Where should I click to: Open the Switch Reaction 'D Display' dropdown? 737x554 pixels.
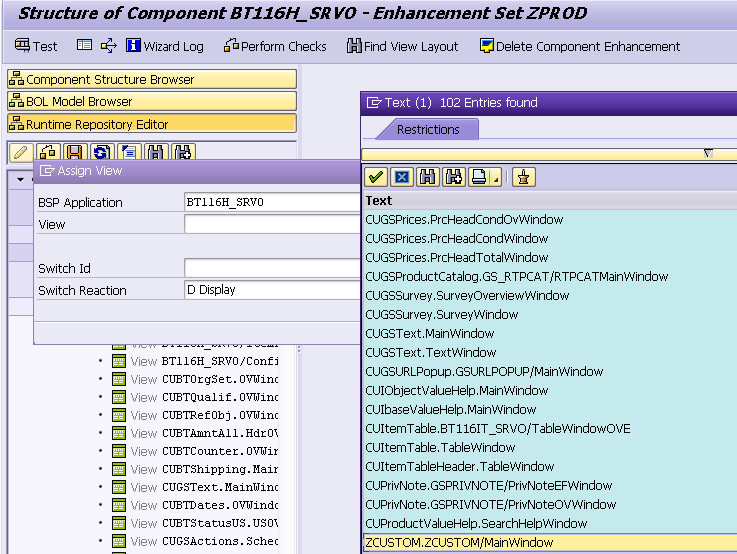coord(273,290)
